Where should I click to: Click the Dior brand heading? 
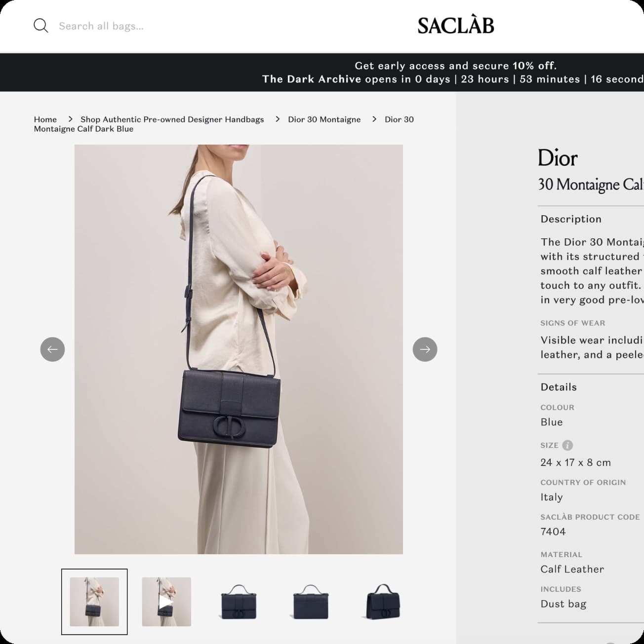coord(558,158)
